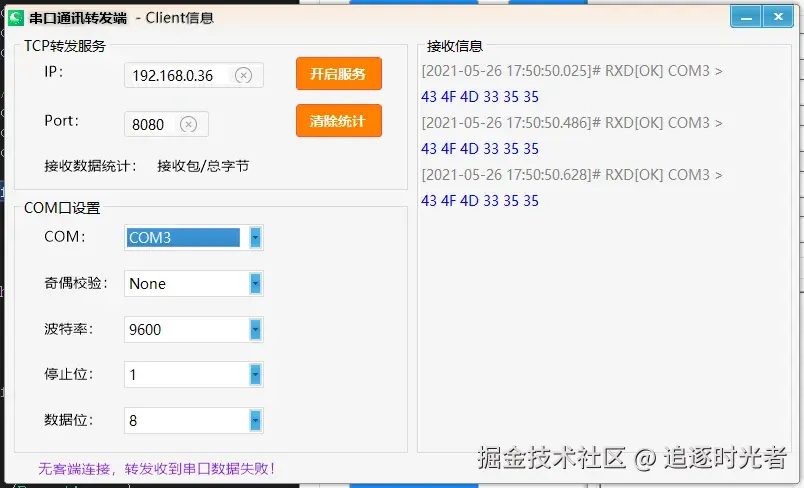Click hex data under the 17:50:50.025 entry
This screenshot has height=488, width=804.
(480, 97)
